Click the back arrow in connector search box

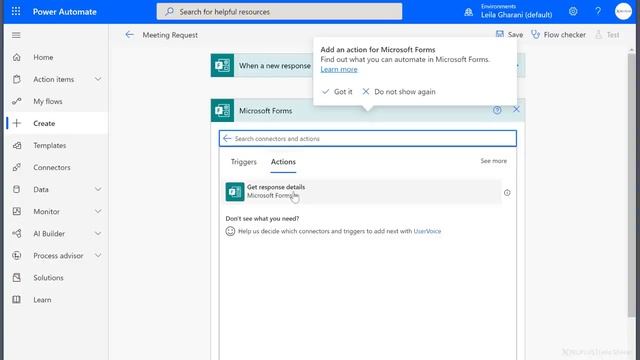[227, 139]
